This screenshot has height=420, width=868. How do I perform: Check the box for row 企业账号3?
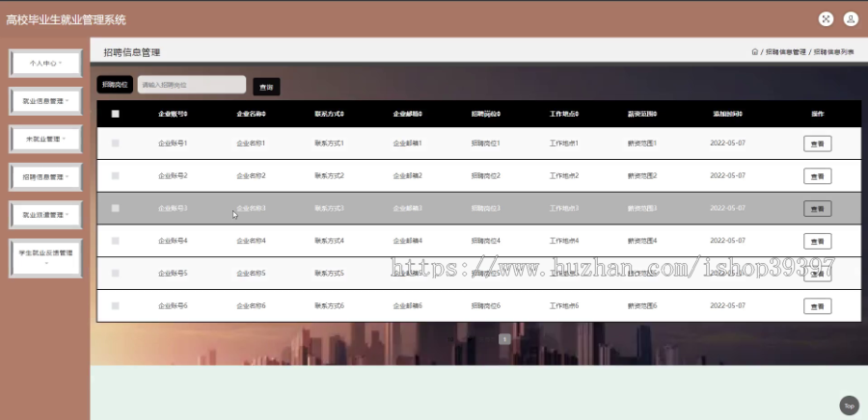click(x=115, y=208)
